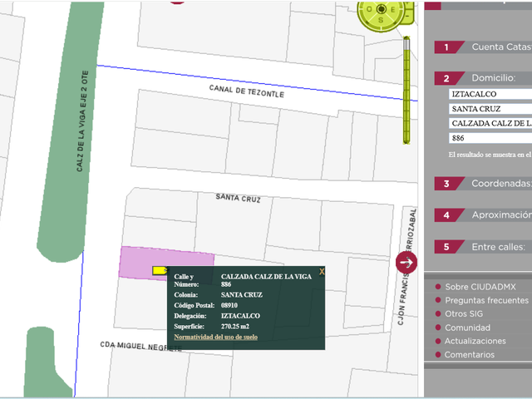
Task: Expand section 3 Coordenadas
Action: pyautogui.click(x=483, y=184)
